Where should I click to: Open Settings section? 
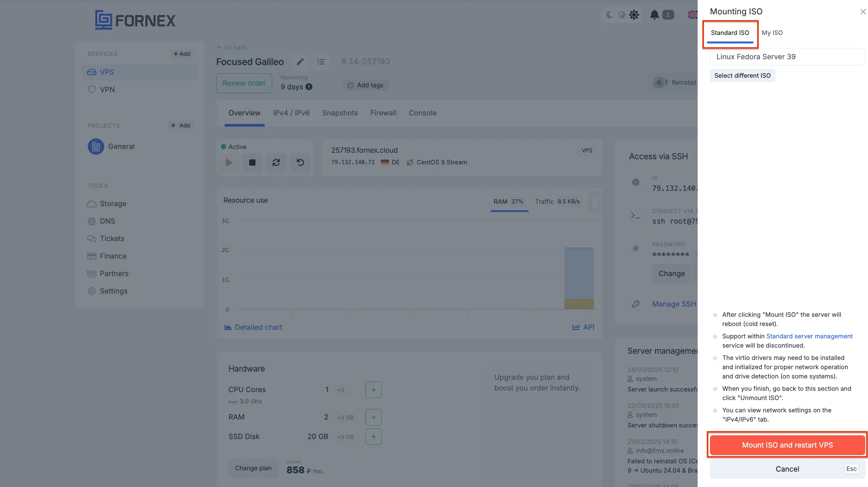(x=107, y=291)
